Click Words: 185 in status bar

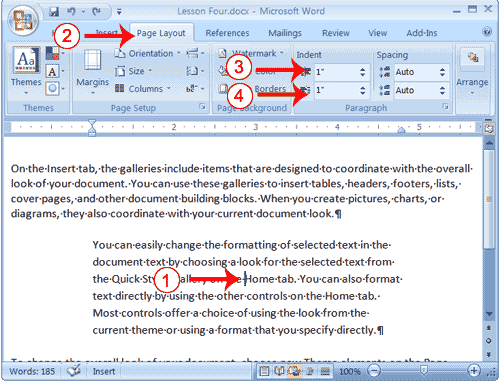[x=32, y=371]
